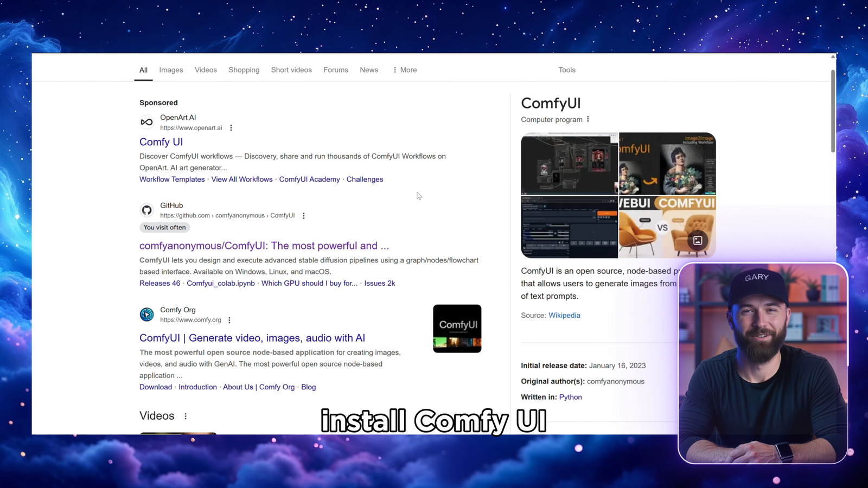Click the page vertical scrollbar thumb
The image size is (868, 488).
coord(833,111)
